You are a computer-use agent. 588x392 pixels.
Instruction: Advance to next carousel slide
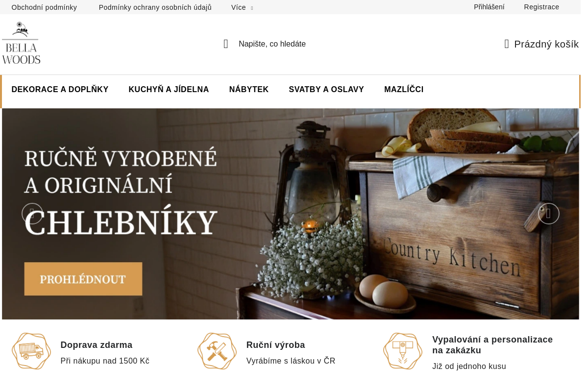click(x=549, y=214)
